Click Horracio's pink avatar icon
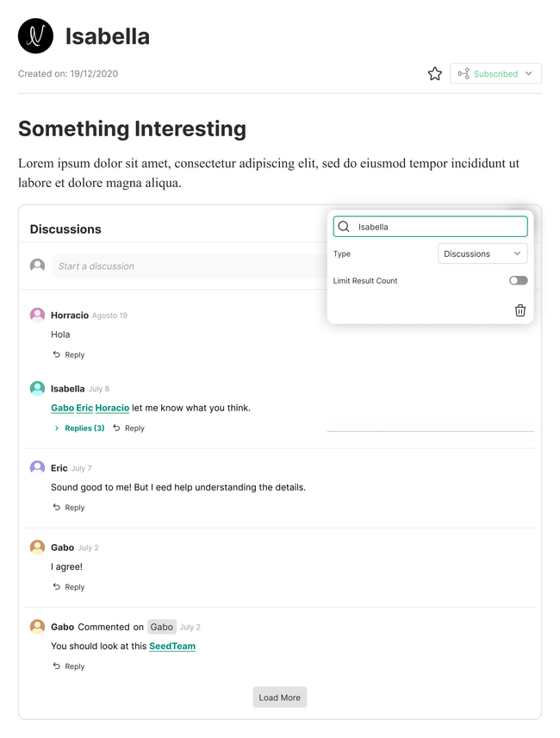 pyautogui.click(x=37, y=315)
